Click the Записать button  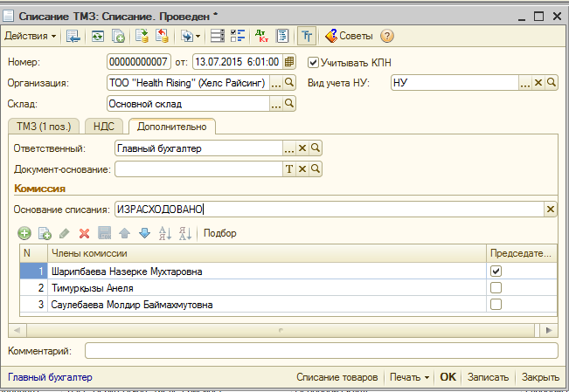(488, 377)
